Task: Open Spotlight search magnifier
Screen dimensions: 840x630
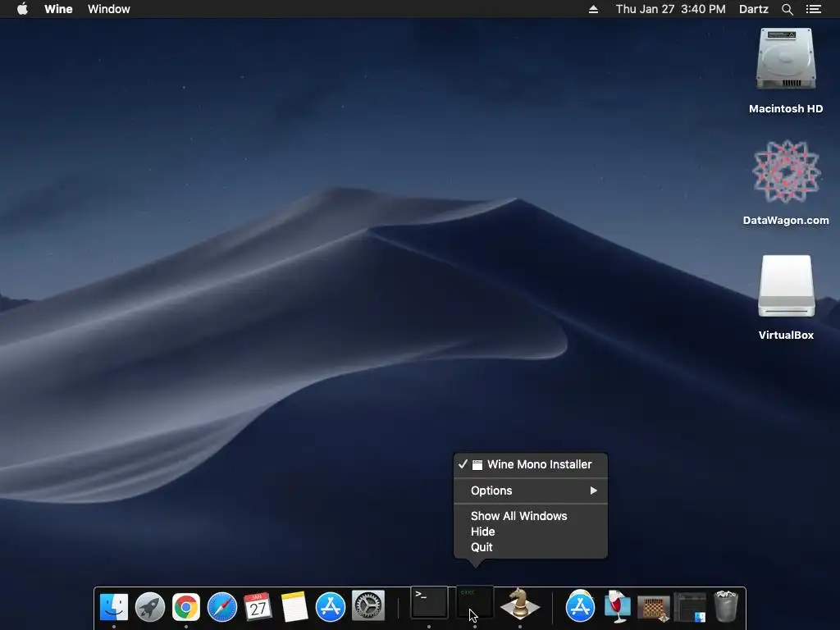Action: tap(787, 9)
